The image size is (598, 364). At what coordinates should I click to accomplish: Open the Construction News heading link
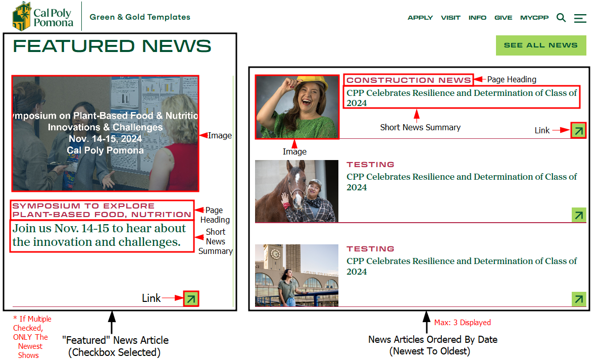pyautogui.click(x=409, y=80)
